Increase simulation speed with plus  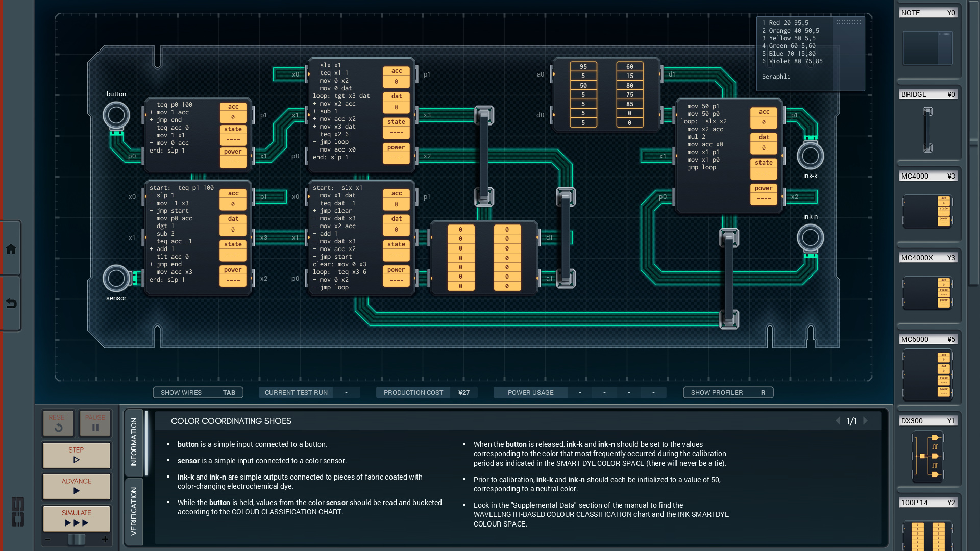tap(105, 539)
